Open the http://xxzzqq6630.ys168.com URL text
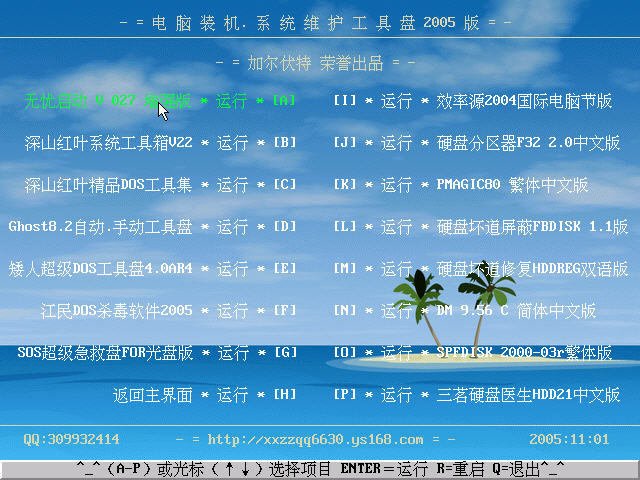 [x=316, y=440]
